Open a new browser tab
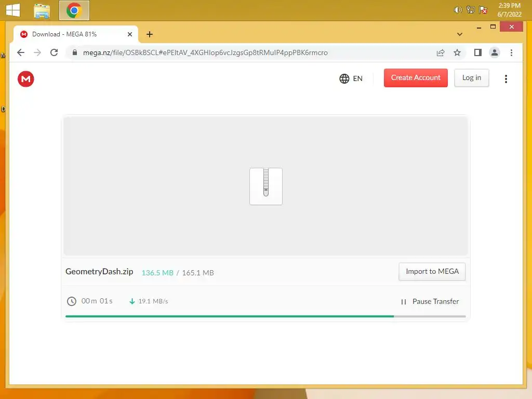The width and height of the screenshot is (532, 399). [150, 34]
